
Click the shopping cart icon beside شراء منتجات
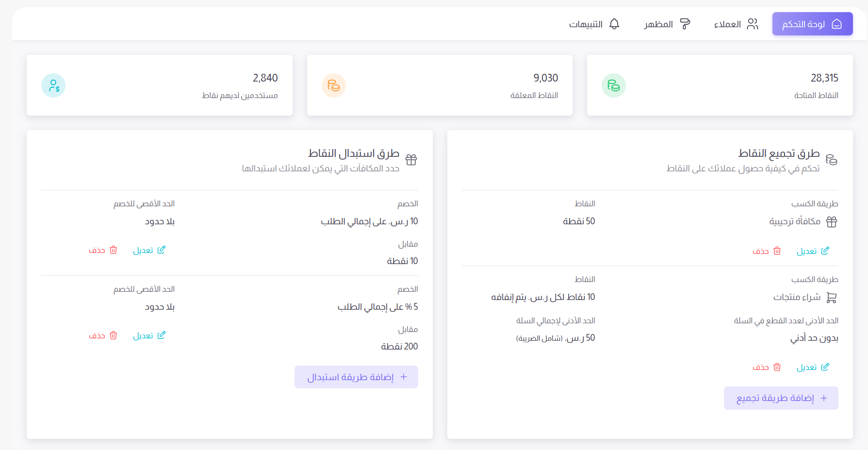[832, 298]
